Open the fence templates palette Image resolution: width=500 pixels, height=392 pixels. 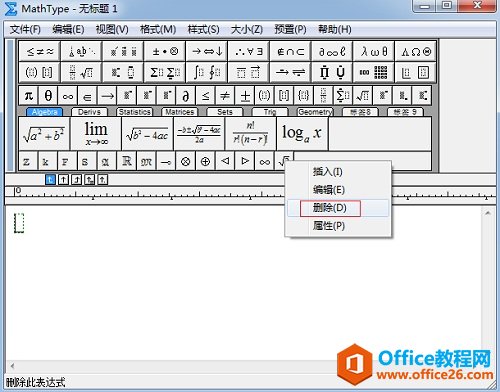pos(40,72)
